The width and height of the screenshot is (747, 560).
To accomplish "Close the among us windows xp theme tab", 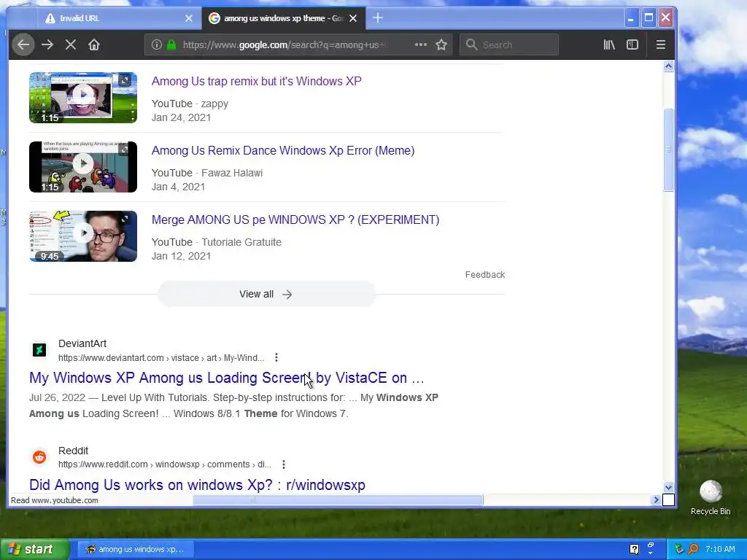I will (x=353, y=18).
